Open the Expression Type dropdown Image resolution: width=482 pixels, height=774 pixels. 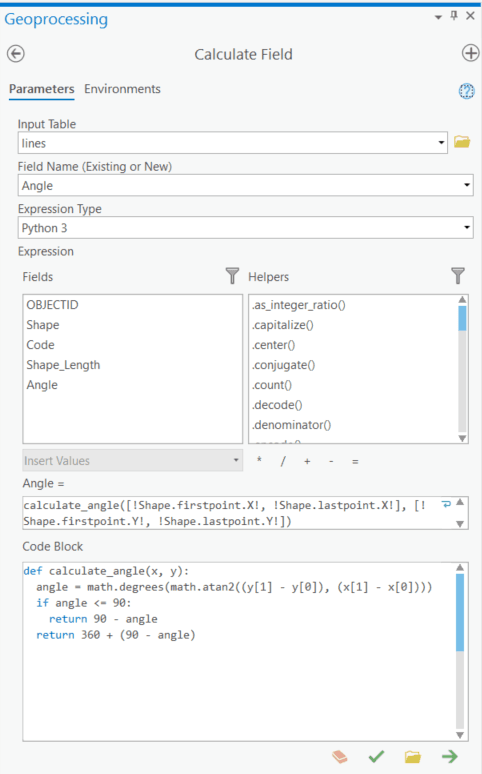pyautogui.click(x=467, y=228)
